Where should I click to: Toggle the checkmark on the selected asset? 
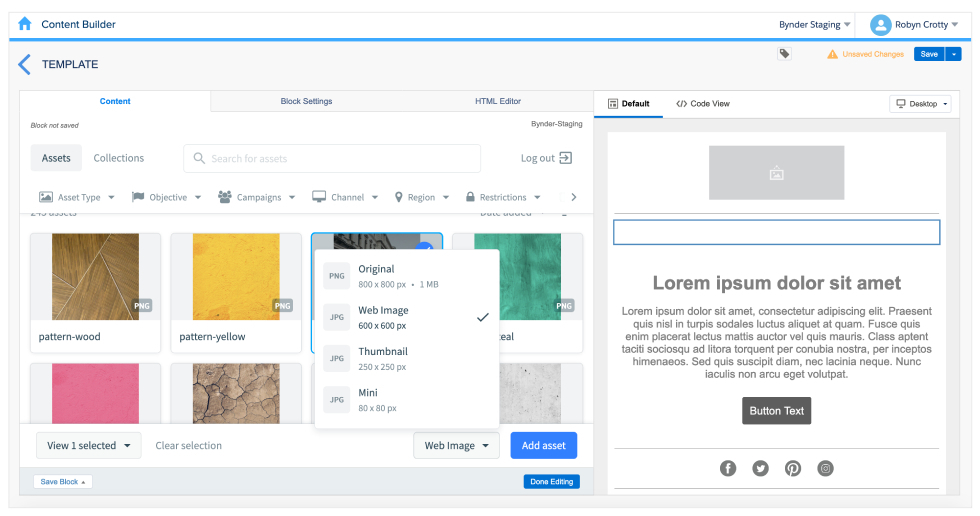(x=425, y=246)
